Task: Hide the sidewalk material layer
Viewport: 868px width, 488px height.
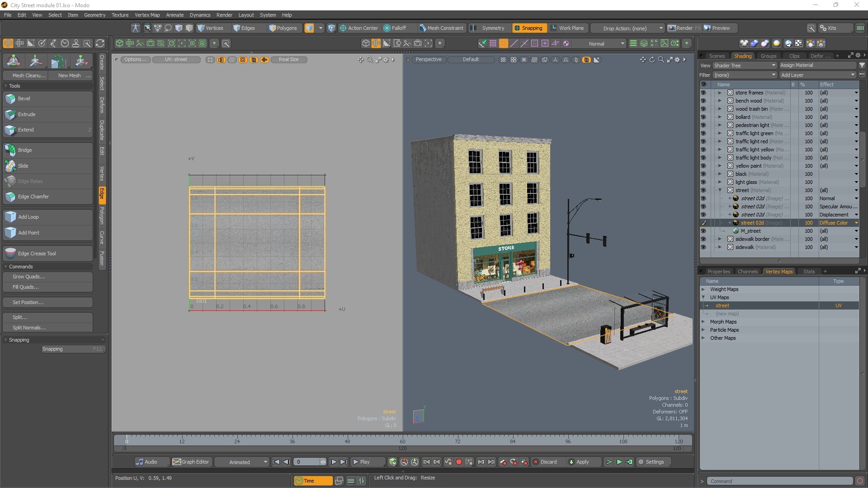Action: tap(703, 247)
